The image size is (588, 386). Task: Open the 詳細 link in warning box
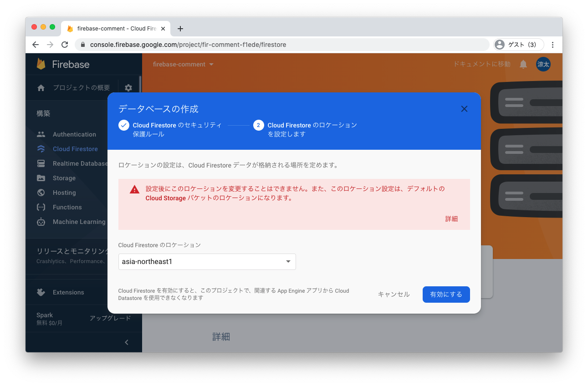pos(451,219)
